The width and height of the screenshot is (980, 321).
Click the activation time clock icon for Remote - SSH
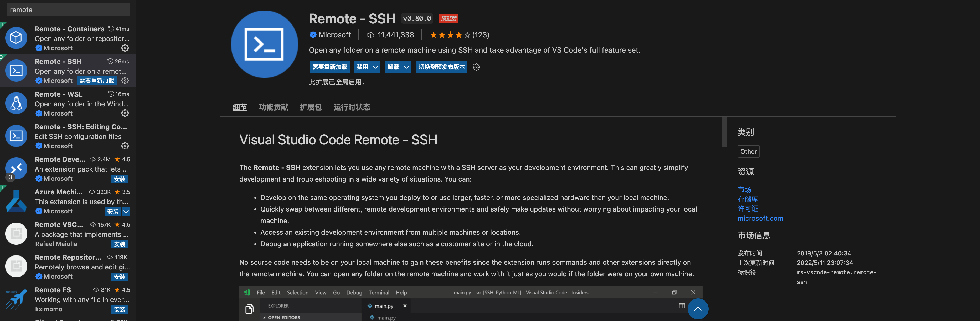[110, 61]
